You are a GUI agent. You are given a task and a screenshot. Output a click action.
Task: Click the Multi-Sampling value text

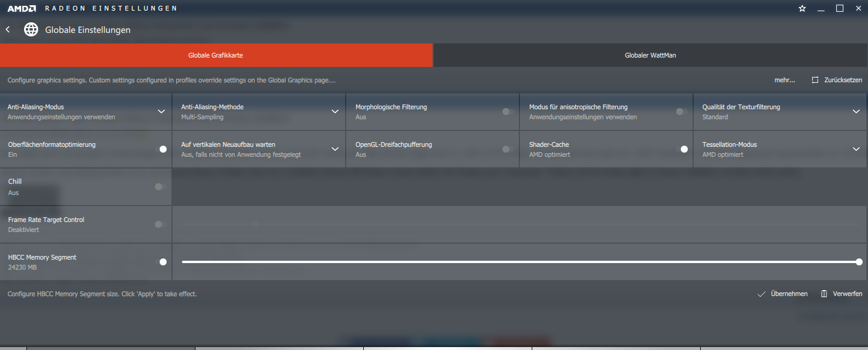tap(202, 117)
